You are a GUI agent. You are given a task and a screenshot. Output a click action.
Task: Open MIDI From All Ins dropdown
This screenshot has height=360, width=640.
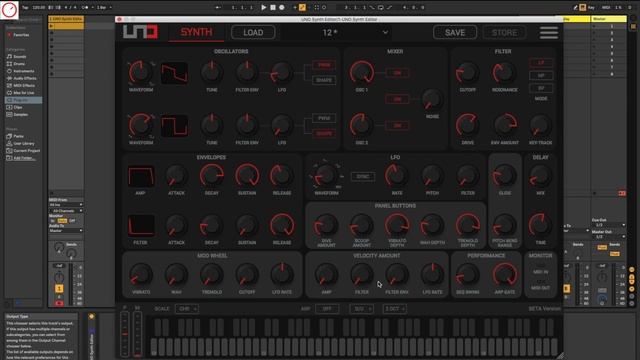coord(66,204)
